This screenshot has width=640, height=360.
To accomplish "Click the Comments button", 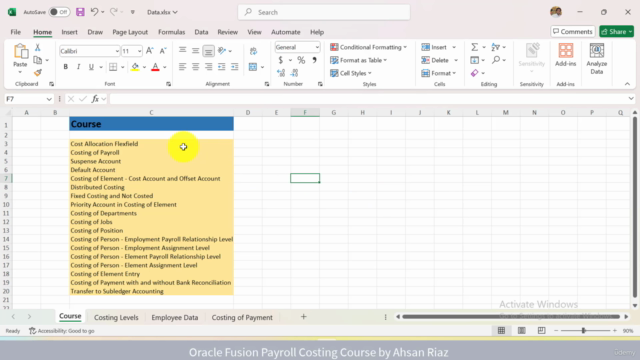I will pos(573,31).
